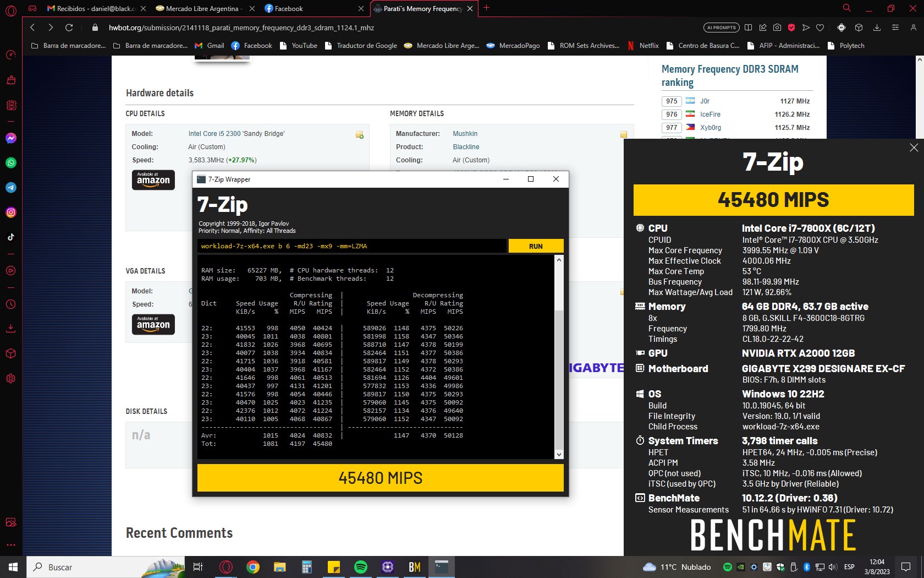924x578 pixels.
Task: Click the volume speaker tray icon
Action: pyautogui.click(x=832, y=567)
